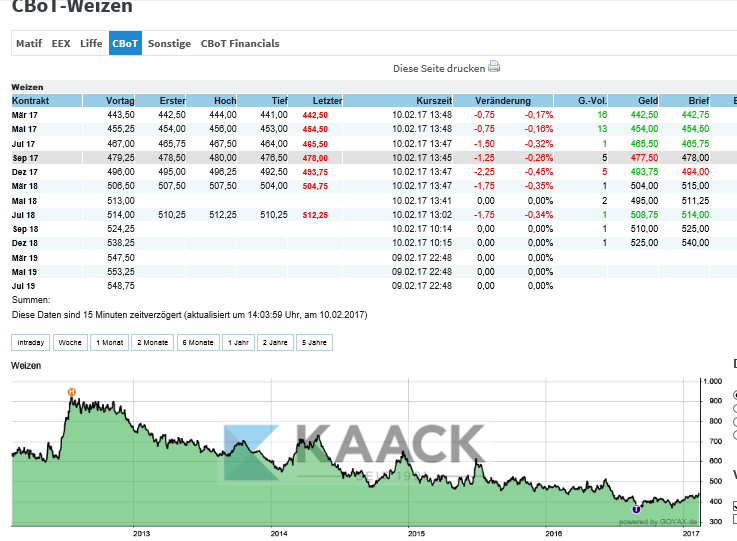Click the orange H high marker on chart

(x=71, y=391)
